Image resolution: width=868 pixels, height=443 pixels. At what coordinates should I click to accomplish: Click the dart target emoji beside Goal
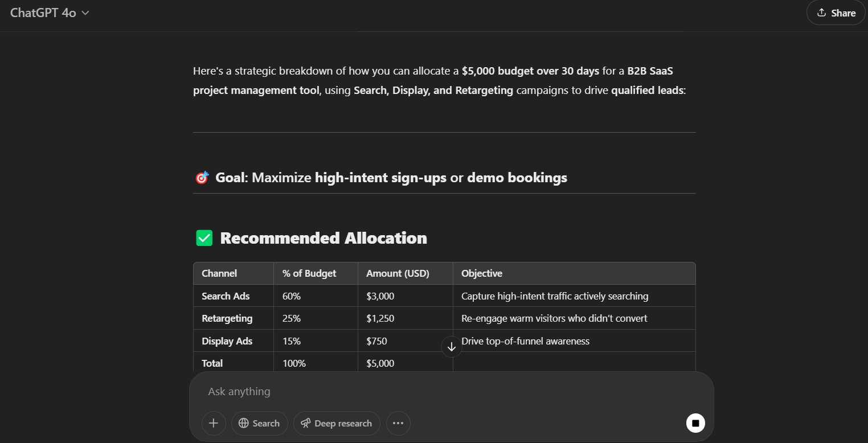202,178
